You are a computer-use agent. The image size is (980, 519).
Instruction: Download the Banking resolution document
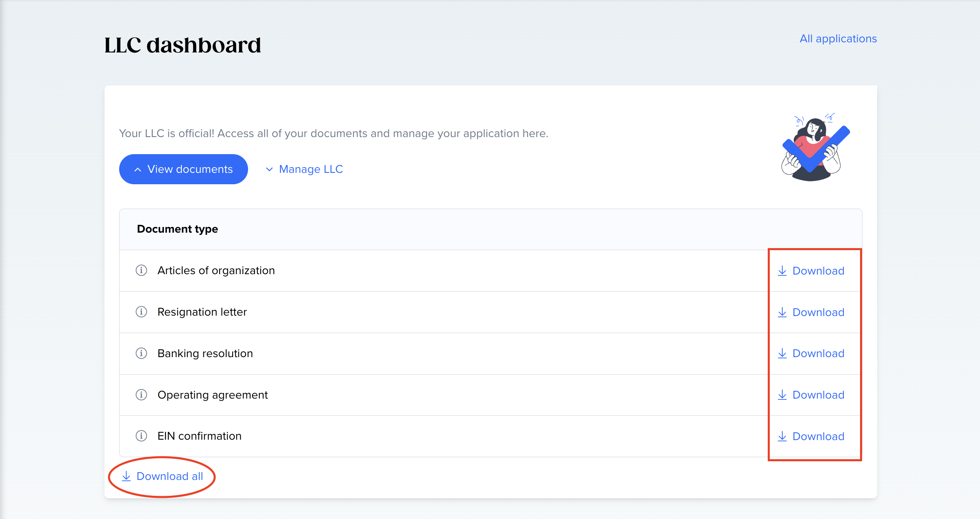click(811, 353)
